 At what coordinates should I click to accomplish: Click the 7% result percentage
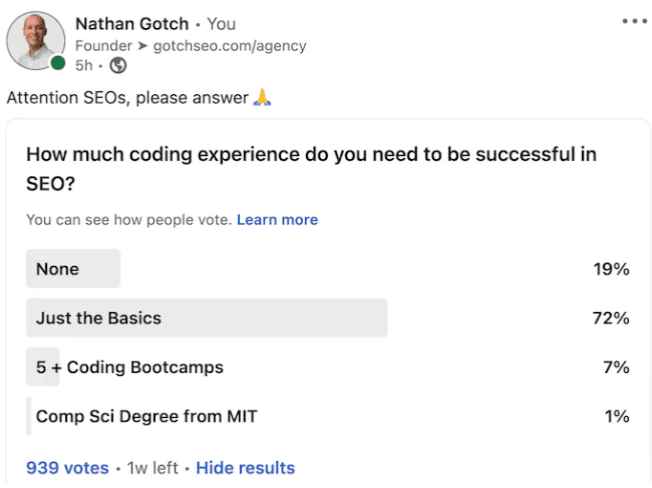[615, 367]
